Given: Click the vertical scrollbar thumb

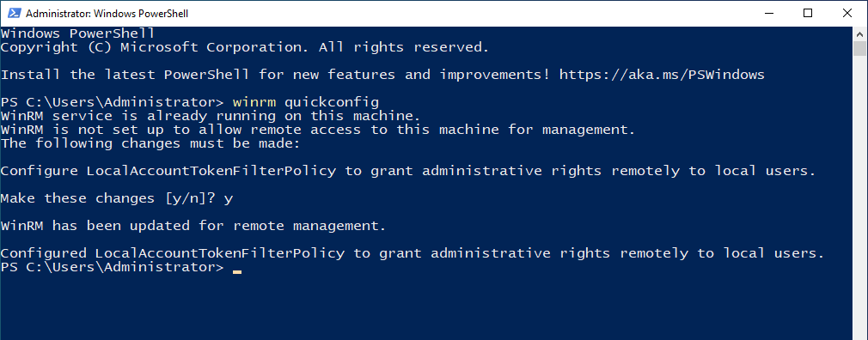Looking at the screenshot, I should click(x=859, y=49).
